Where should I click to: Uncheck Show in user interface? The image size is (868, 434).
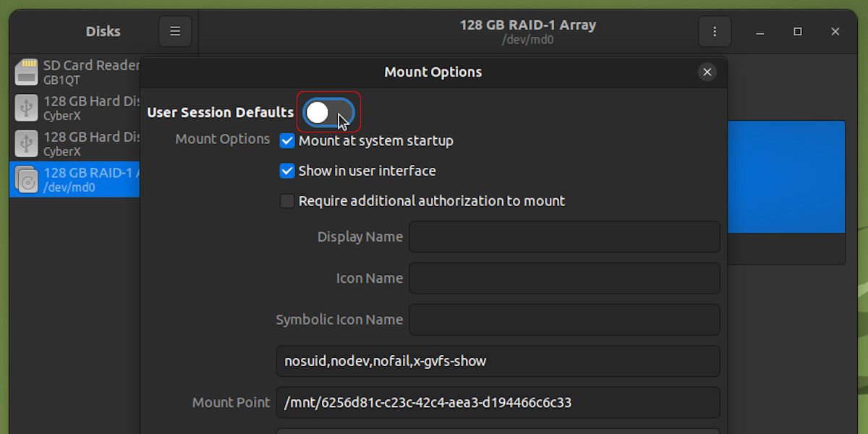[287, 171]
